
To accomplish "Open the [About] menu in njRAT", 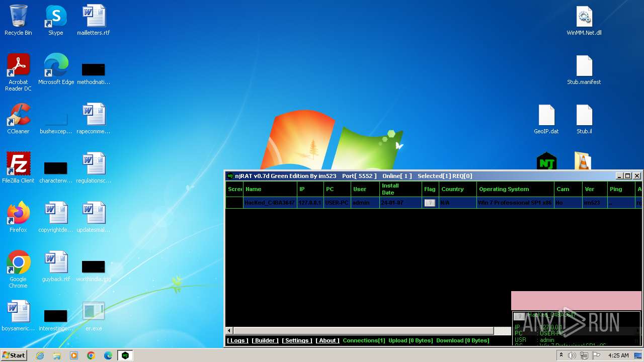I will click(x=328, y=340).
